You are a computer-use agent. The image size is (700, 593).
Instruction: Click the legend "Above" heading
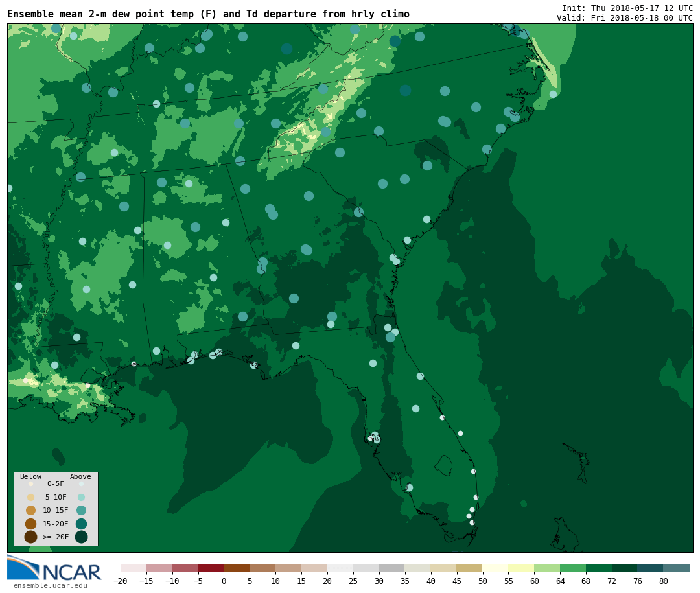point(80,476)
